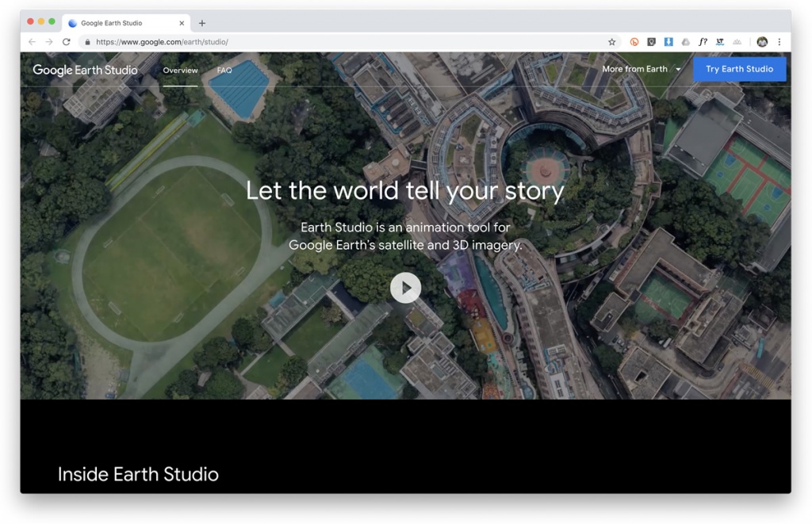Open the LanguageTool extension icon
812x524 pixels.
(x=720, y=41)
